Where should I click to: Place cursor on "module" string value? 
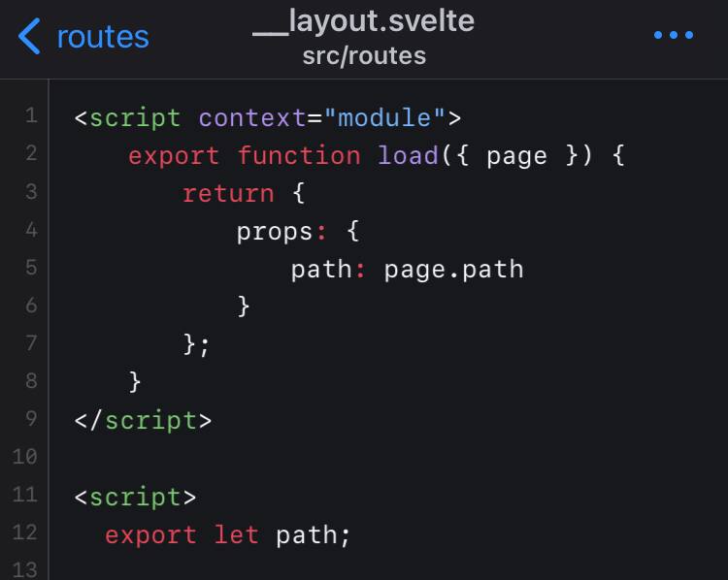tap(384, 118)
